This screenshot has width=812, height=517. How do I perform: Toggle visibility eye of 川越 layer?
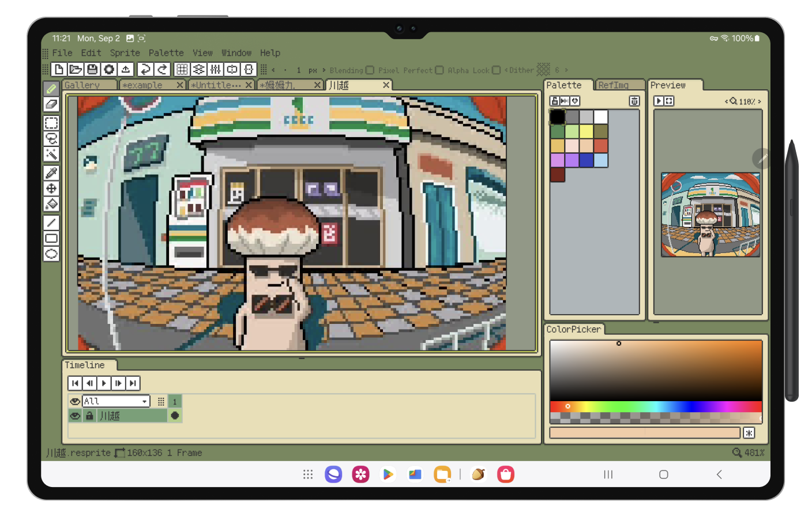click(75, 416)
